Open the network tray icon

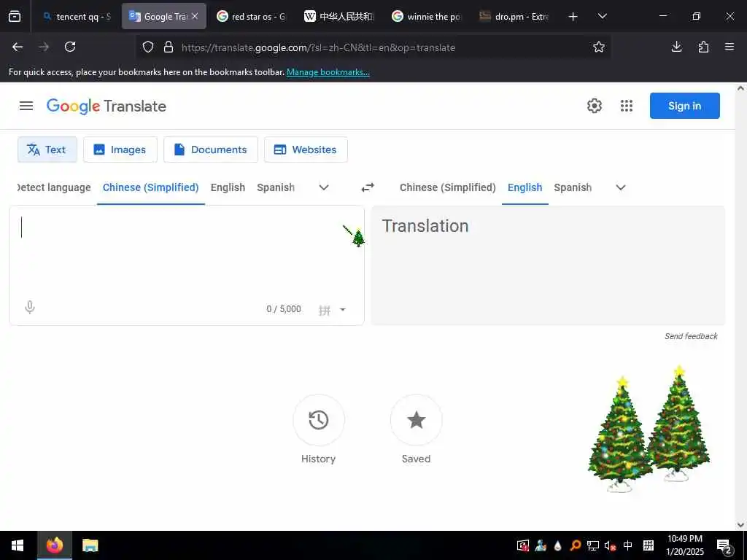pyautogui.click(x=592, y=545)
